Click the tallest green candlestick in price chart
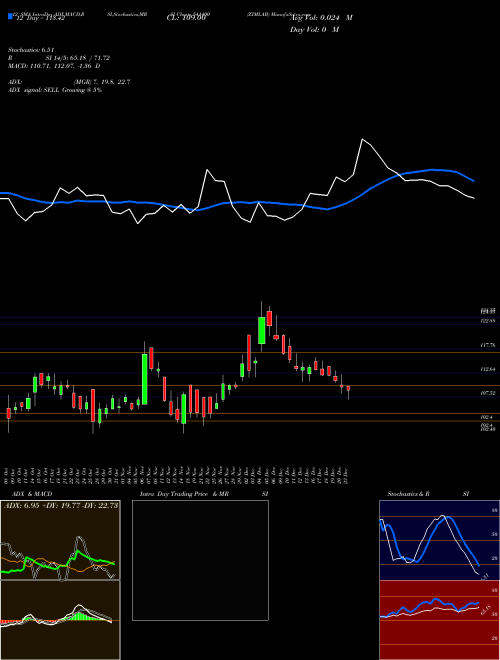The height and width of the screenshot is (660, 500). pyautogui.click(x=145, y=379)
